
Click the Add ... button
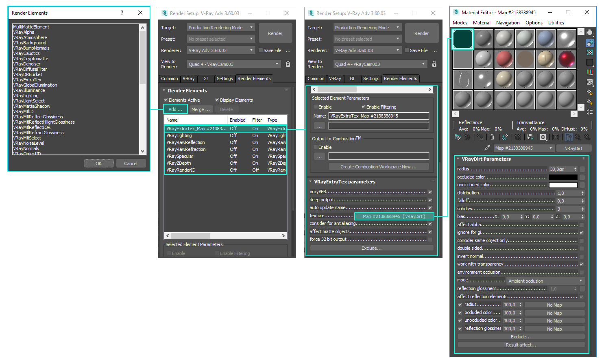(175, 109)
